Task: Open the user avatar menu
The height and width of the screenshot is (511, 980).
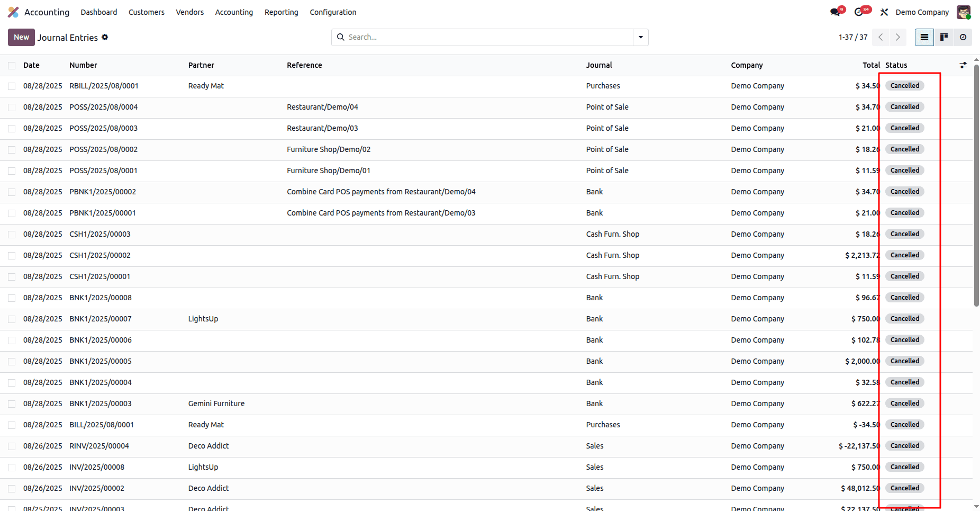Action: tap(963, 12)
